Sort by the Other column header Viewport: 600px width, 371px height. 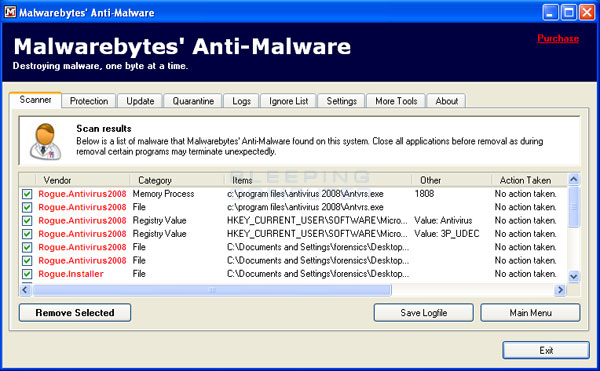point(452,180)
